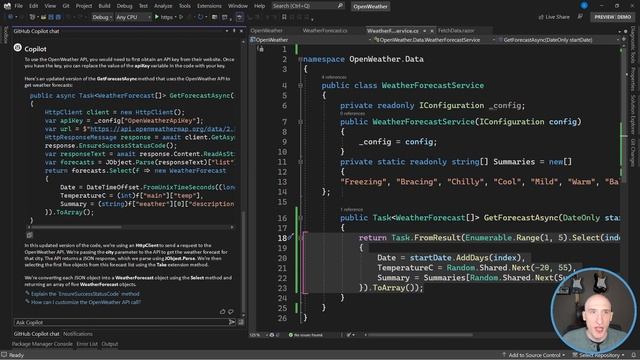Click the Save file toolbar icon
The width and height of the screenshot is (640, 360).
pos(51,17)
